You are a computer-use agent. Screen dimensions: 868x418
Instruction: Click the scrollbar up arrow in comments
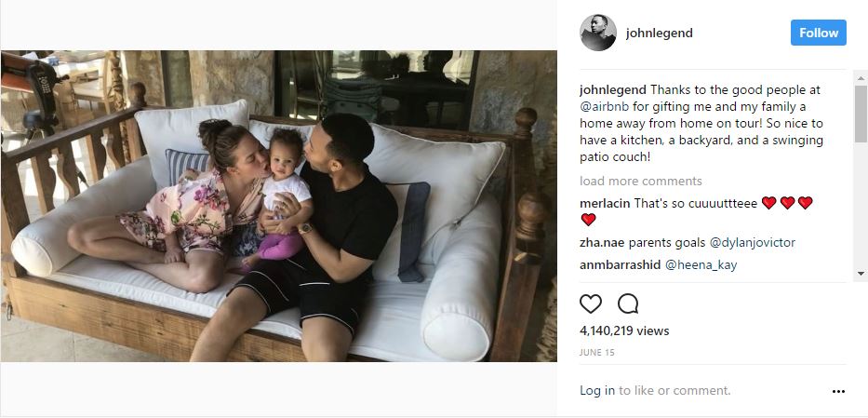[861, 76]
